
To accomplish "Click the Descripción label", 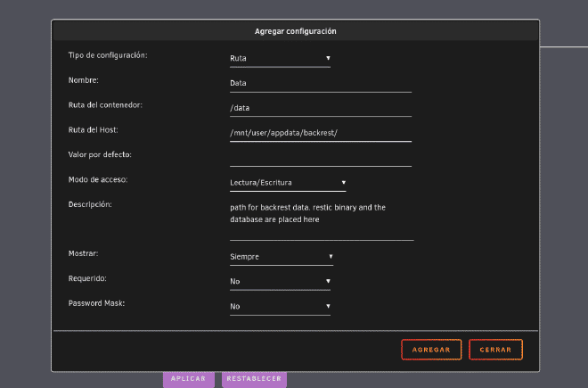I will tap(90, 204).
